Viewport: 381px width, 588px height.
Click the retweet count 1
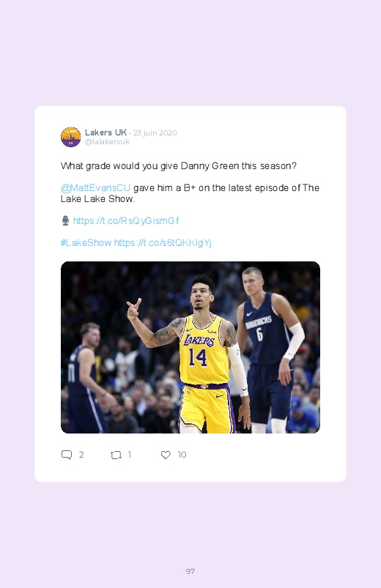click(x=130, y=455)
